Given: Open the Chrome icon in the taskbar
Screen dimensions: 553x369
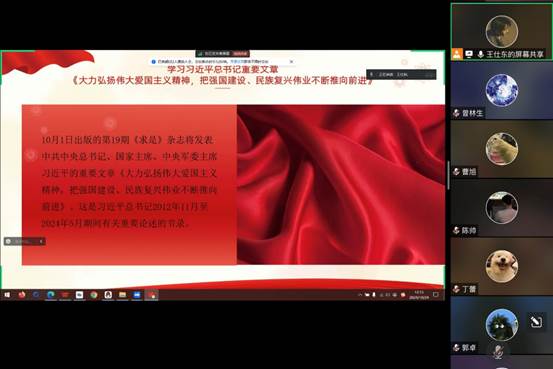Looking at the screenshot, I should tap(93, 295).
